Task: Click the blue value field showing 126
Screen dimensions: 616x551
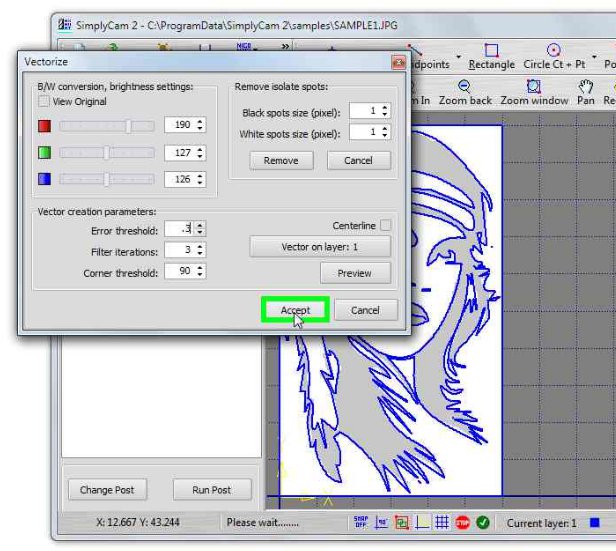Action: coord(180,179)
